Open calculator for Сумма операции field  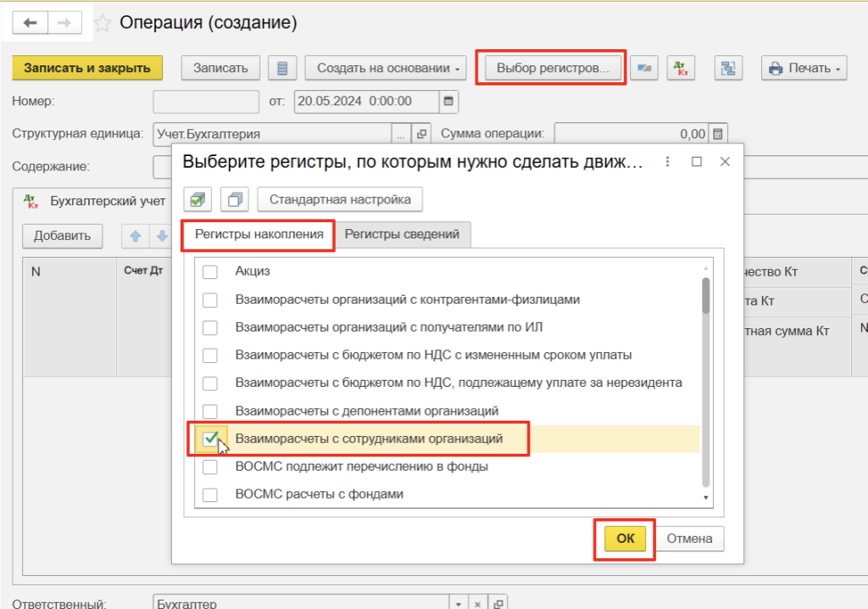[718, 134]
